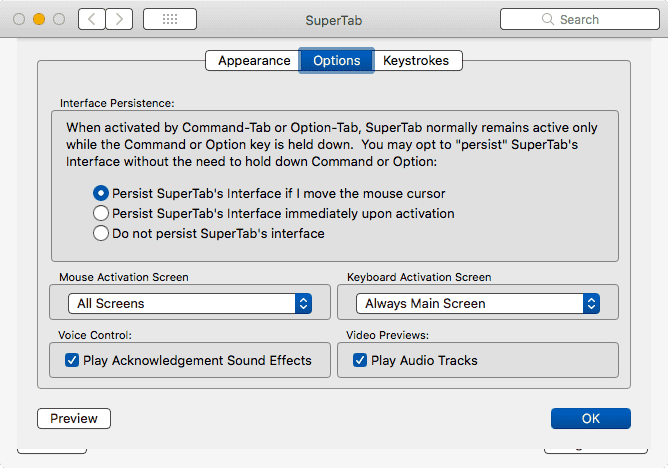
Task: Click the gray close window button
Action: (x=19, y=19)
